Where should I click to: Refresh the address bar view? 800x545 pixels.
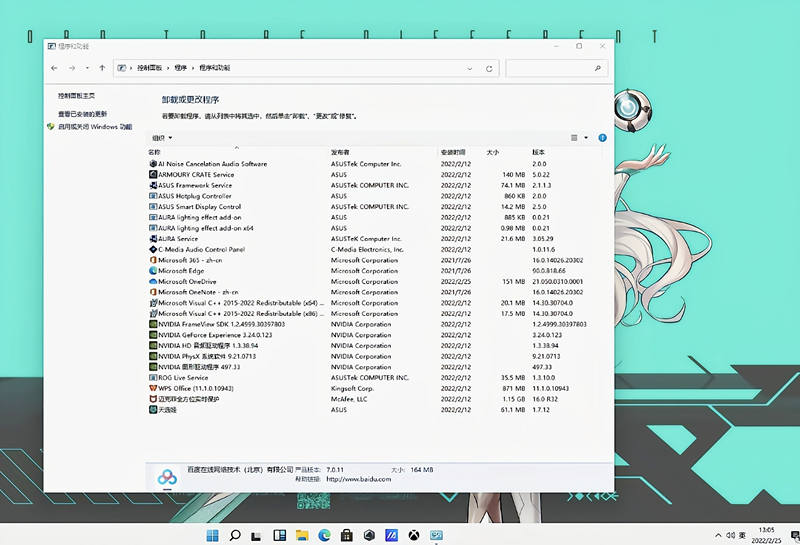coord(489,68)
